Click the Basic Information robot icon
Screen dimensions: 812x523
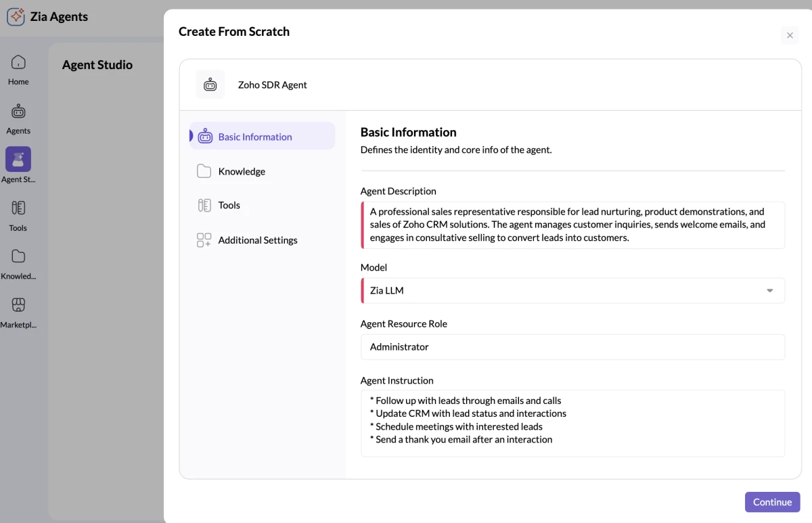click(x=205, y=136)
